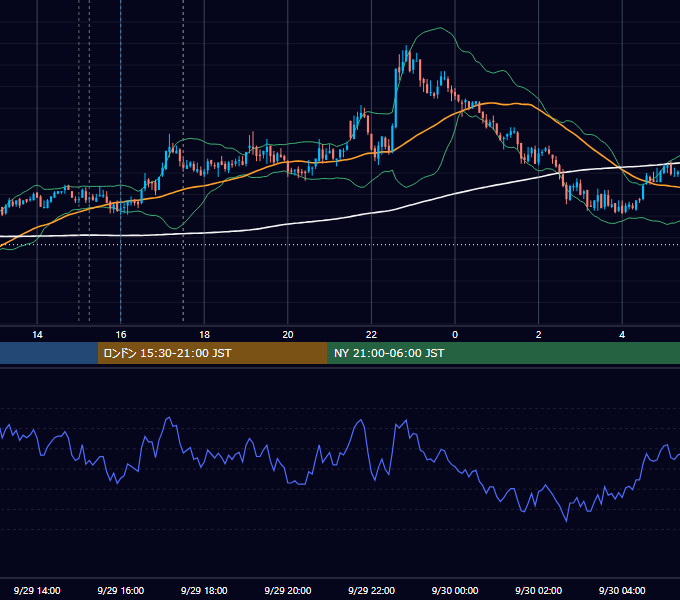Click the hour label 20 on time axis
This screenshot has width=680, height=600.
pos(288,335)
